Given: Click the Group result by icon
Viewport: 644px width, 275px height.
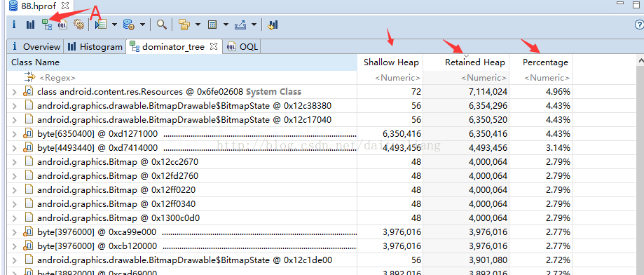Looking at the screenshot, I should coord(184,25).
